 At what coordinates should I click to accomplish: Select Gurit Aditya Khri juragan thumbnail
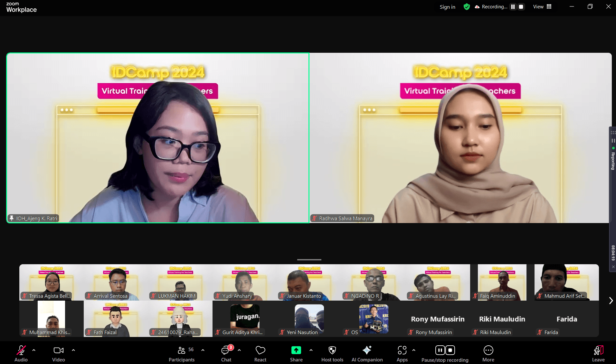[245, 319]
